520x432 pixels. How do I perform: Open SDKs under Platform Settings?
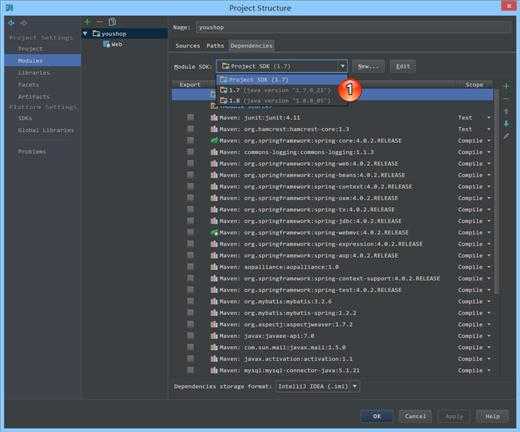click(x=25, y=118)
